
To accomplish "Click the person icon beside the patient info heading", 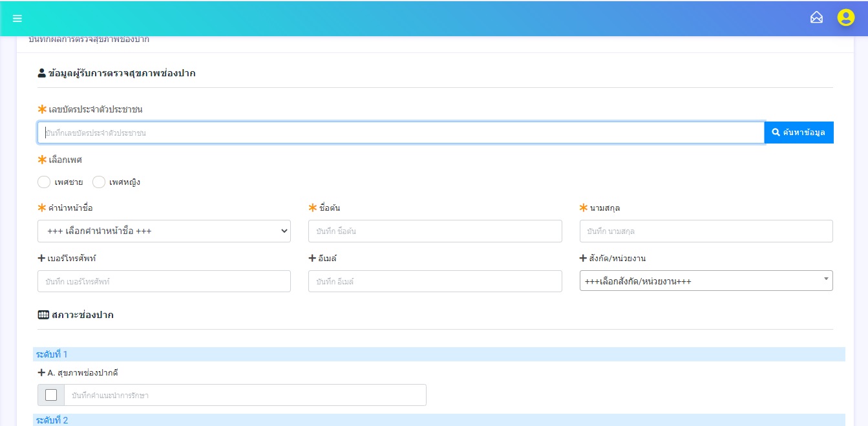I will point(42,73).
